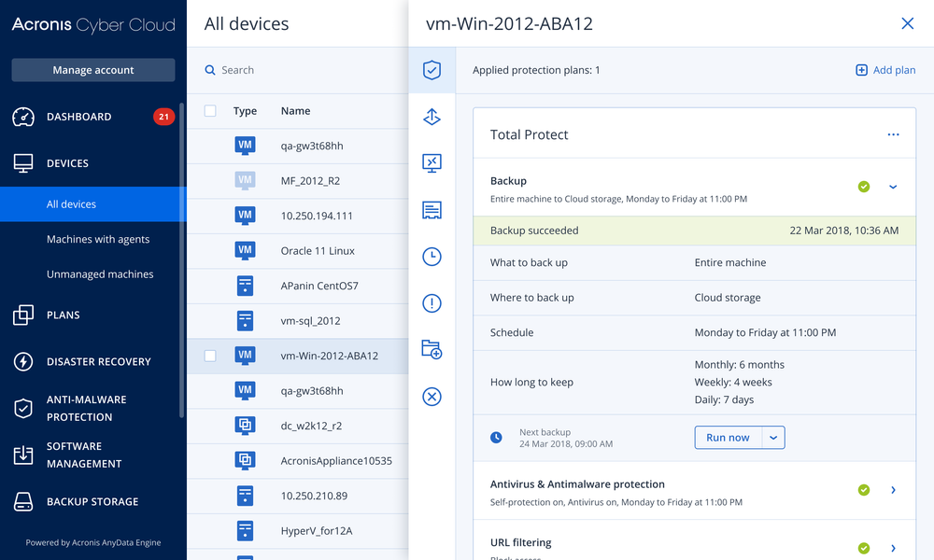Click the alerts exclamation circle icon
This screenshot has height=560, width=934.
click(432, 303)
